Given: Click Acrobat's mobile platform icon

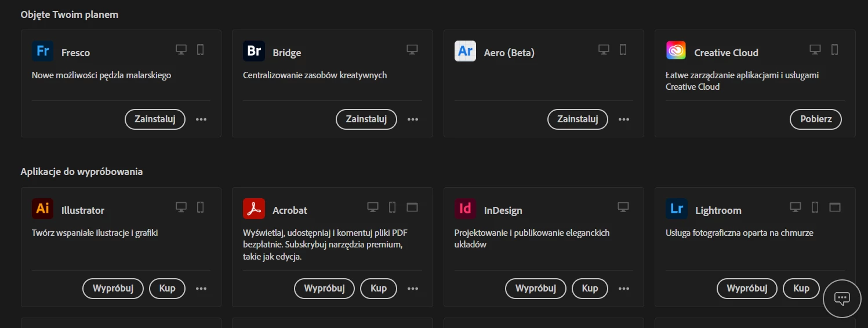Looking at the screenshot, I should tap(392, 207).
